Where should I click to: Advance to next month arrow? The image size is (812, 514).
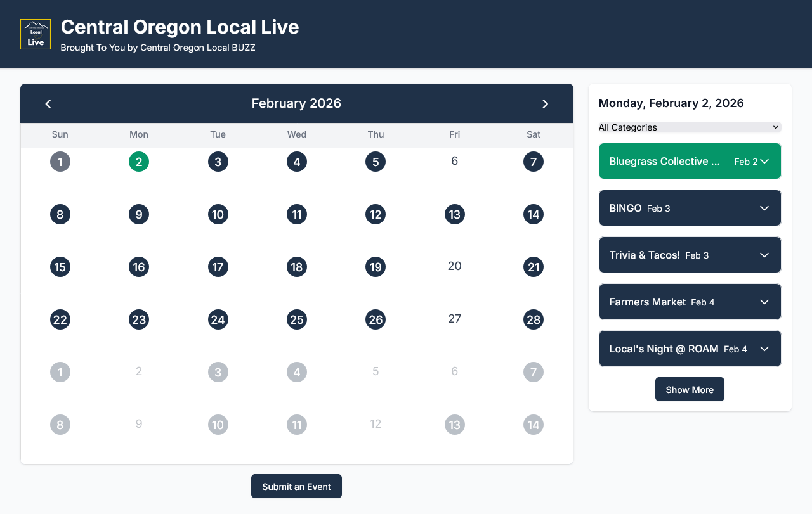(x=545, y=104)
